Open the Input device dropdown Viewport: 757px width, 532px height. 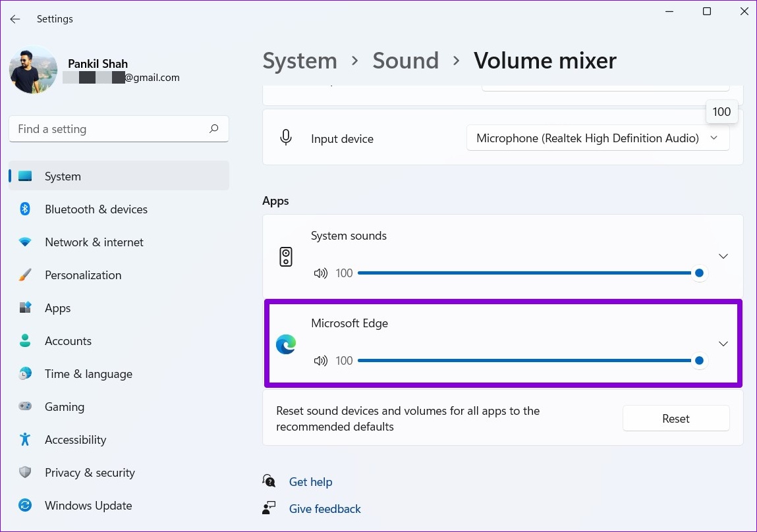598,138
